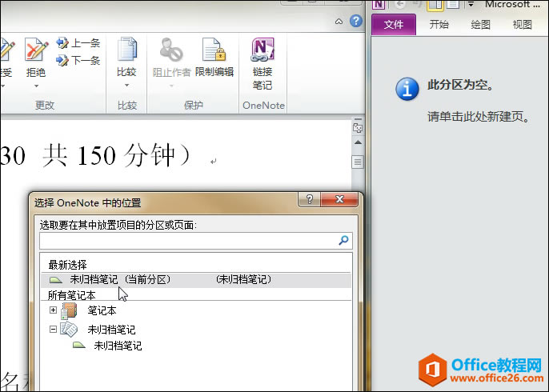Click the dialog help question mark button
The height and width of the screenshot is (392, 549).
(309, 199)
